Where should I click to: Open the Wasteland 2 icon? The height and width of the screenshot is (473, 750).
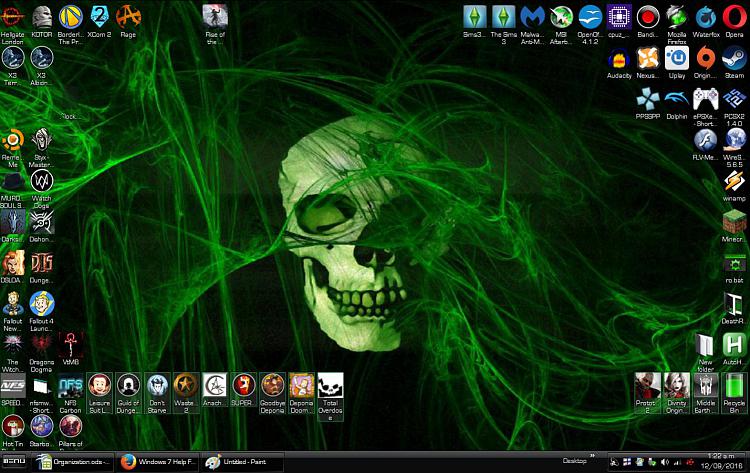point(186,393)
